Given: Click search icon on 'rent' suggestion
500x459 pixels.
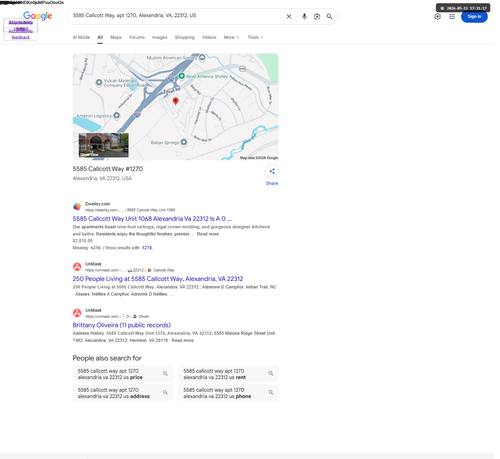Looking at the screenshot, I should (271, 374).
